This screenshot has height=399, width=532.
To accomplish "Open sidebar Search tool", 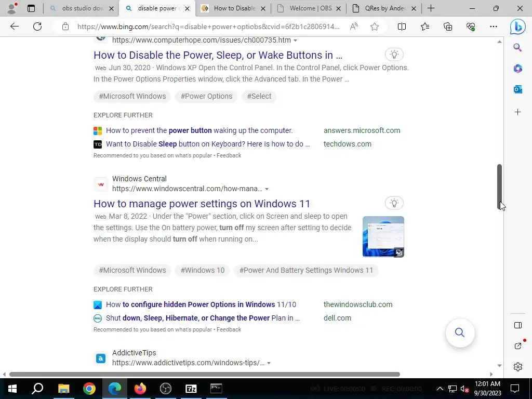I will click(x=517, y=47).
